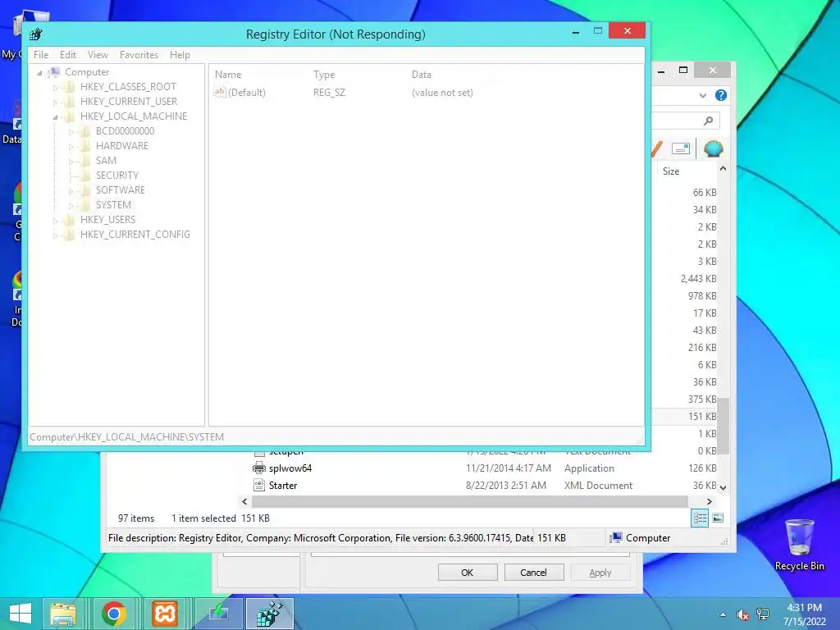
Task: Select the Starter XML file in Explorer
Action: click(x=283, y=486)
